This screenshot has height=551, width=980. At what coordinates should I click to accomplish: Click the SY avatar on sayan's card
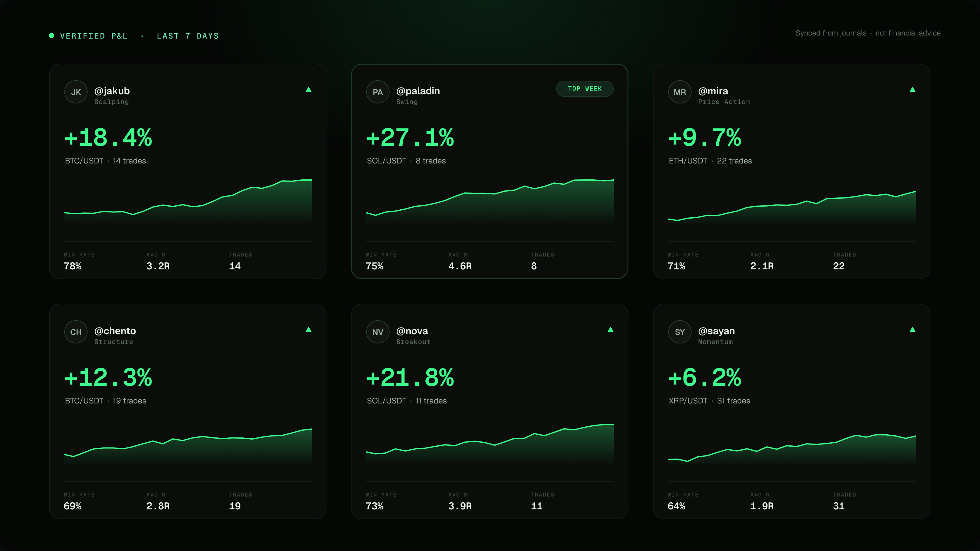tap(680, 332)
